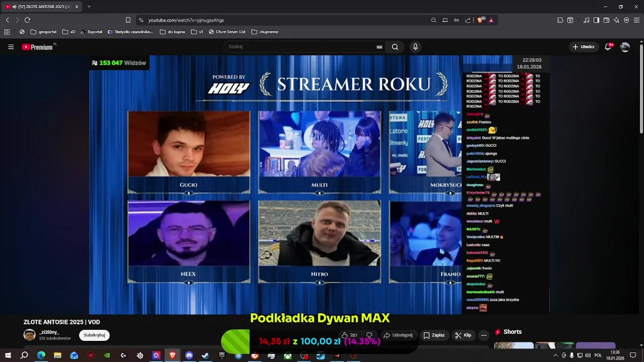644x362 pixels.
Task: Open the browser main hamburger menu
Action: tap(637, 20)
